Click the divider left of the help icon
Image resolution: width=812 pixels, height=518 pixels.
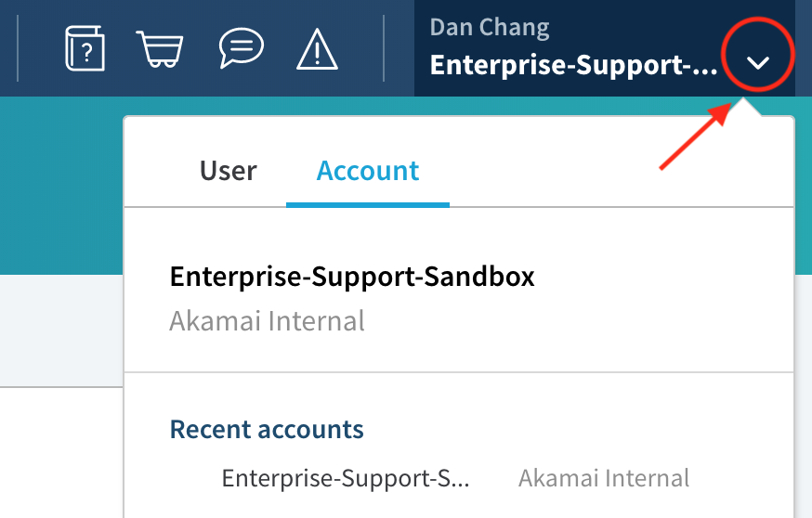pos(20,47)
